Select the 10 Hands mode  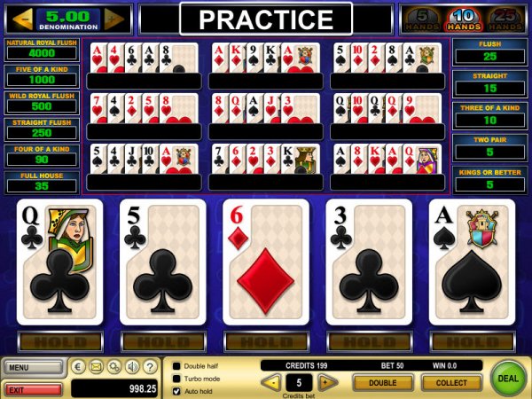(464, 20)
